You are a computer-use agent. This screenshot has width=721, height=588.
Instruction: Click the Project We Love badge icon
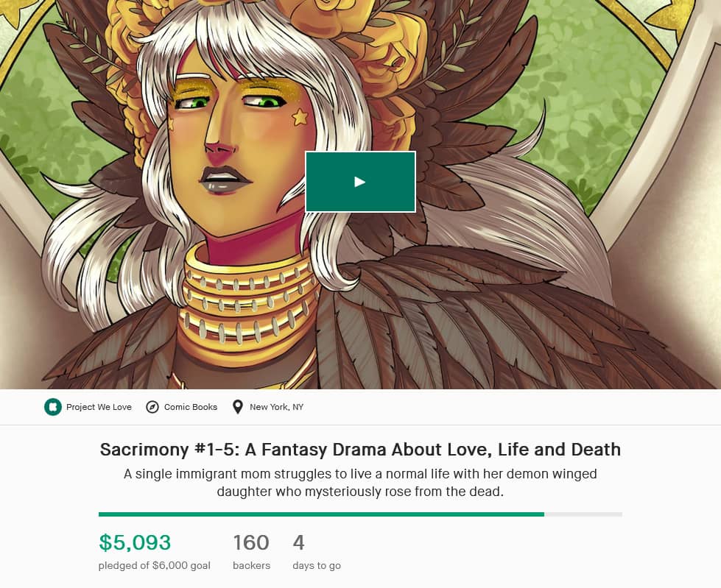(52, 407)
